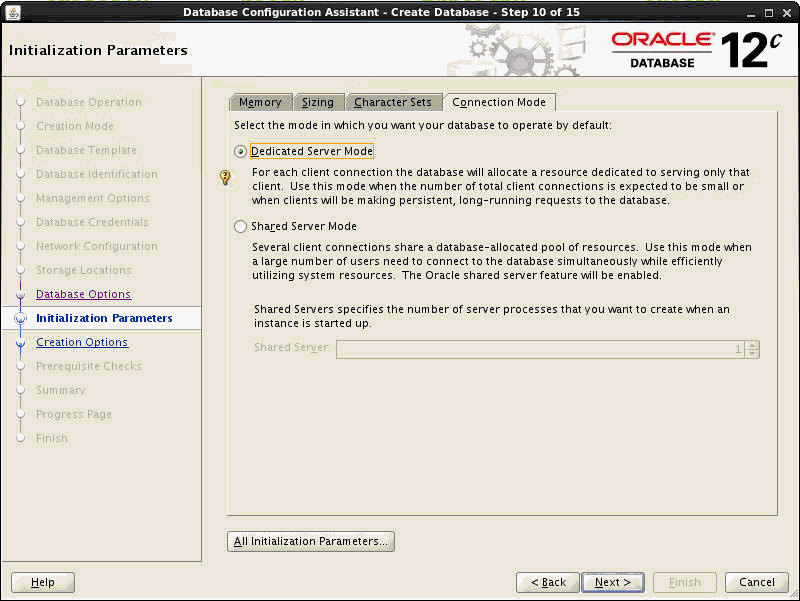Click the Help button

(43, 583)
